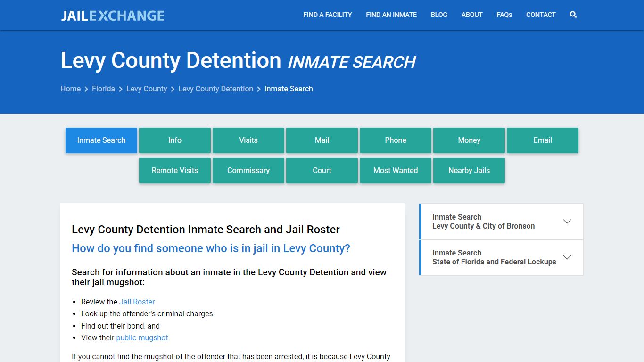Click the JailExchange logo
The width and height of the screenshot is (644, 362).
pyautogui.click(x=113, y=16)
